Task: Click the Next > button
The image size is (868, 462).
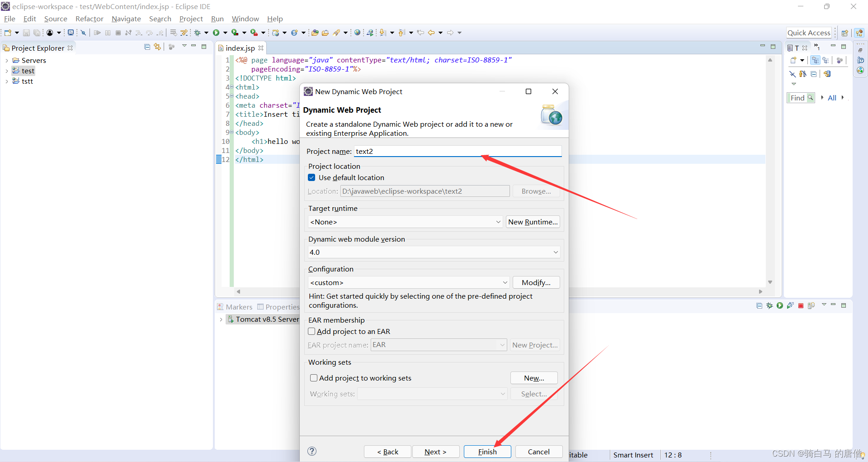Action: (435, 452)
